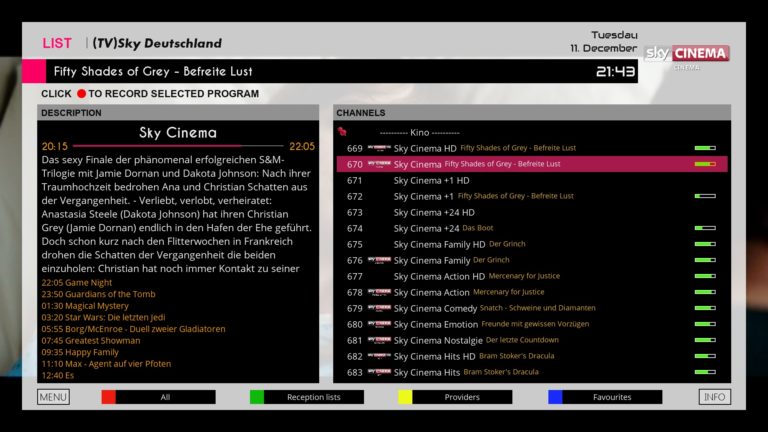
Task: Select the Kino bouquet marker row
Action: 532,132
